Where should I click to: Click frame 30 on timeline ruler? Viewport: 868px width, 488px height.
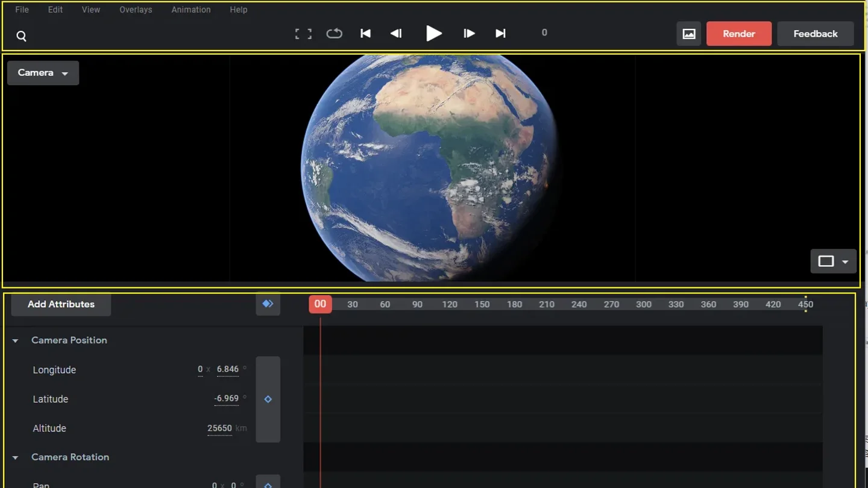(353, 305)
